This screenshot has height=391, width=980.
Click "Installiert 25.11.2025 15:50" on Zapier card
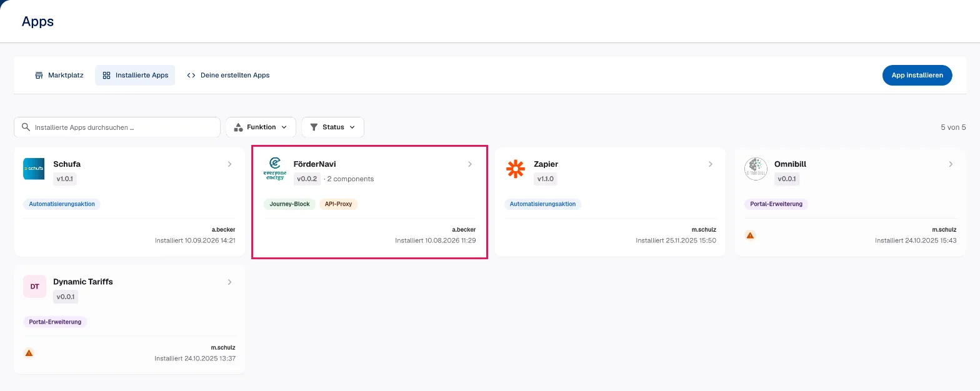coord(676,240)
